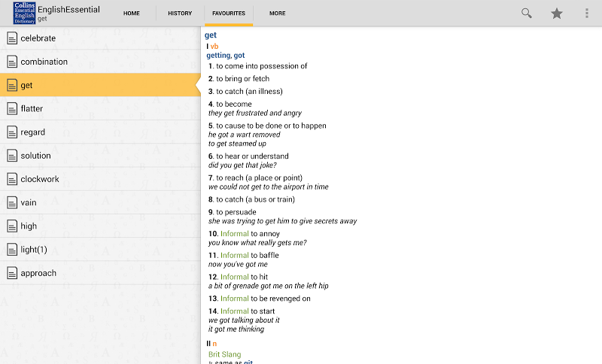Click definition 'to bring or fetch'
This screenshot has height=364, width=602.
[242, 79]
